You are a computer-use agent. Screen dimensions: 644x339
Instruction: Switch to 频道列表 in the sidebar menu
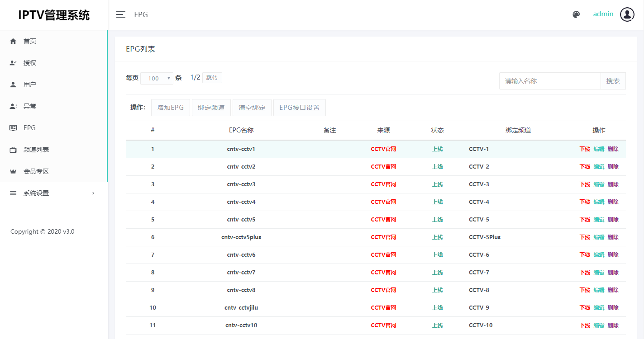tap(36, 149)
